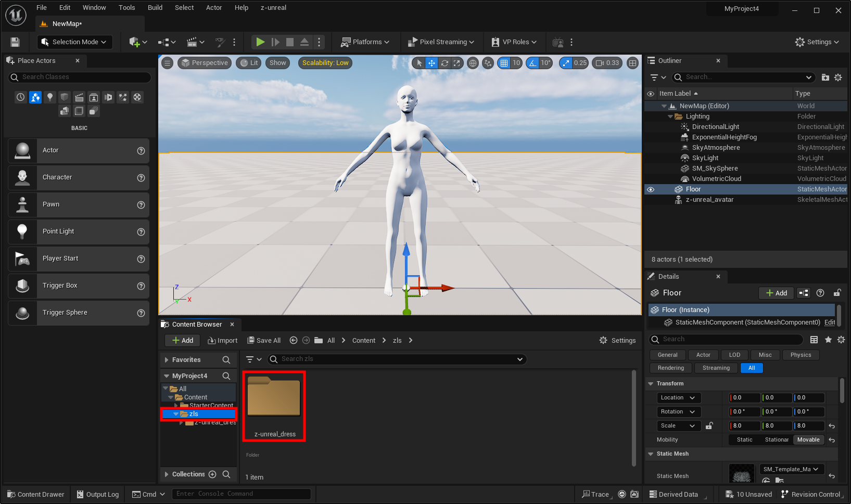Activate the Select objects viewport tool
Image resolution: width=851 pixels, height=504 pixels.
pos(420,63)
